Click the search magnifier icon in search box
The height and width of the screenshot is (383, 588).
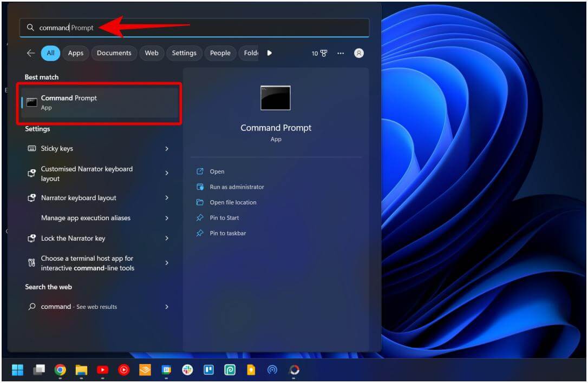(30, 28)
